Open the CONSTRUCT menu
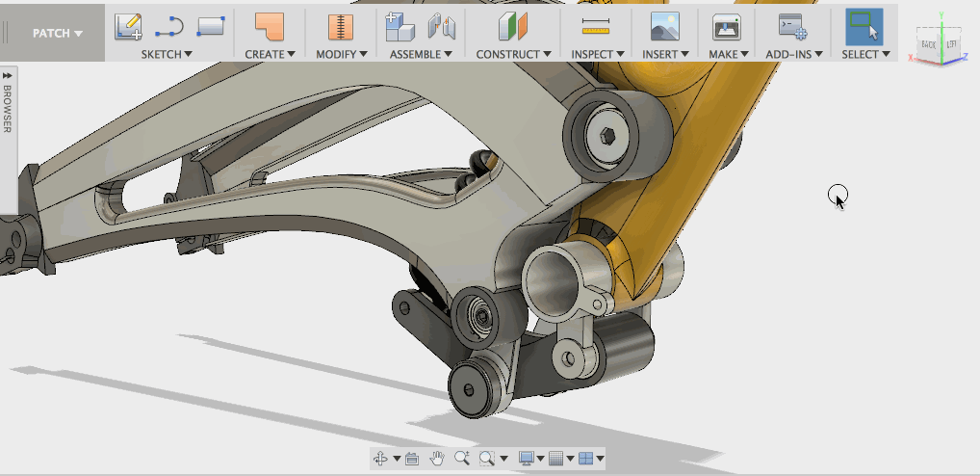 pyautogui.click(x=512, y=54)
